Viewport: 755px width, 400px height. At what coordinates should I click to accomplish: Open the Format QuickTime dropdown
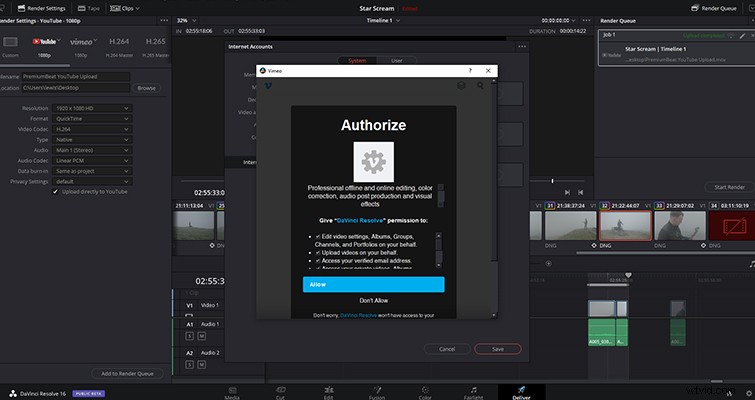(92, 119)
